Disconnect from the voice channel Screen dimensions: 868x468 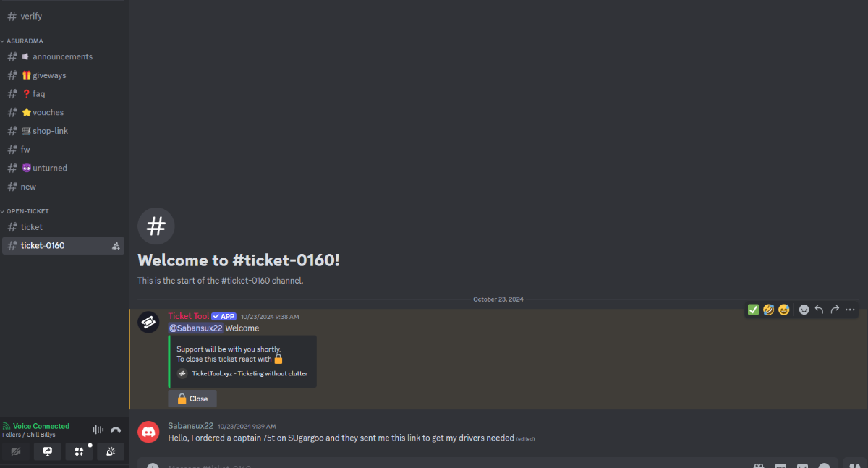click(x=116, y=430)
